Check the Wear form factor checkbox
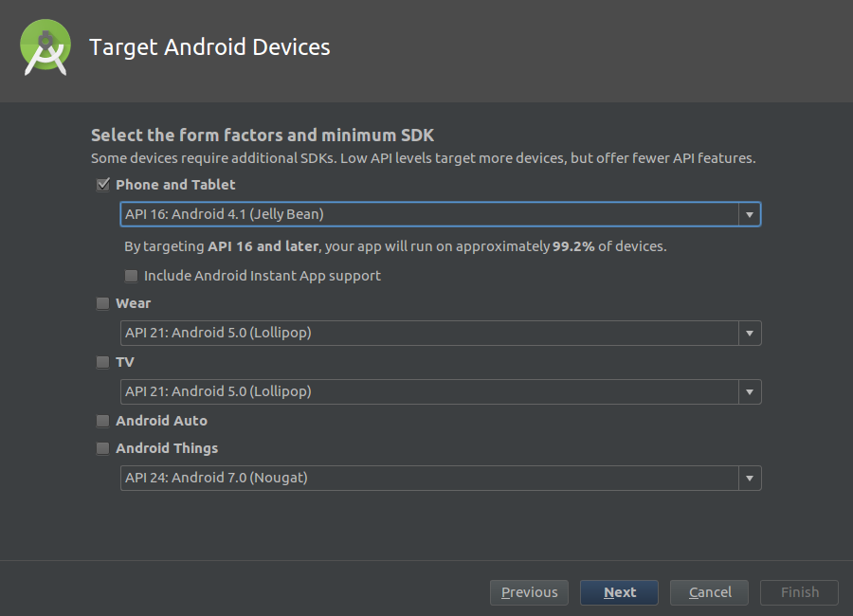 [x=102, y=303]
